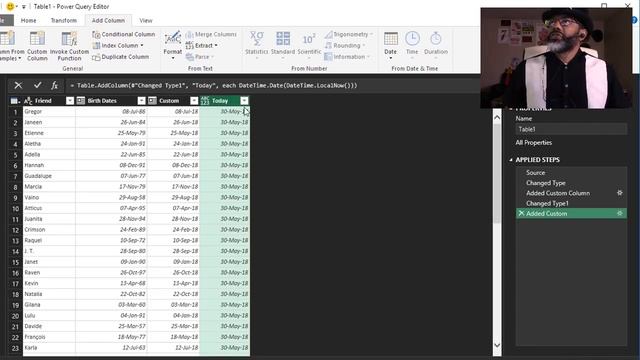
Task: Open the Friend column filter dropdown
Action: click(70, 101)
